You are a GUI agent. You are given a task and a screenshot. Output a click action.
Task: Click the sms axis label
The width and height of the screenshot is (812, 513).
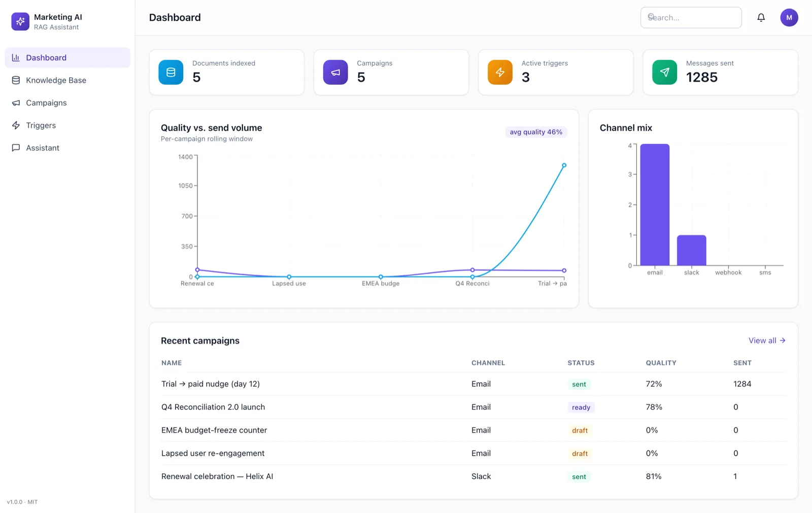coord(765,272)
